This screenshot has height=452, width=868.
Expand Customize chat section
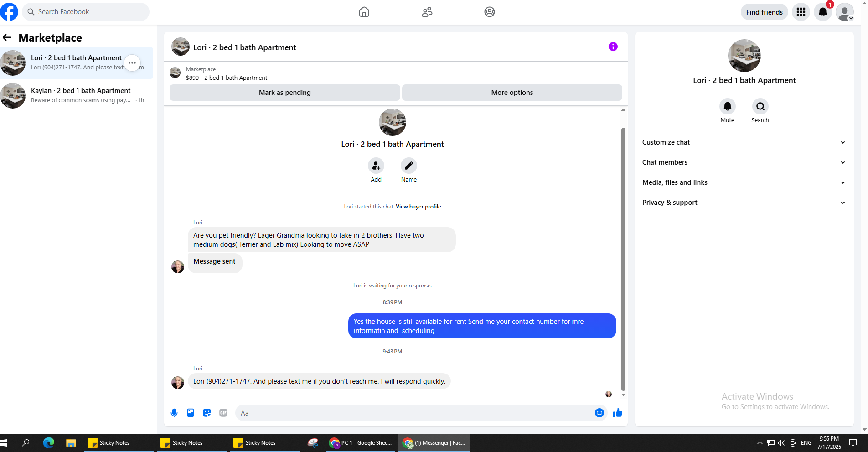click(x=744, y=142)
